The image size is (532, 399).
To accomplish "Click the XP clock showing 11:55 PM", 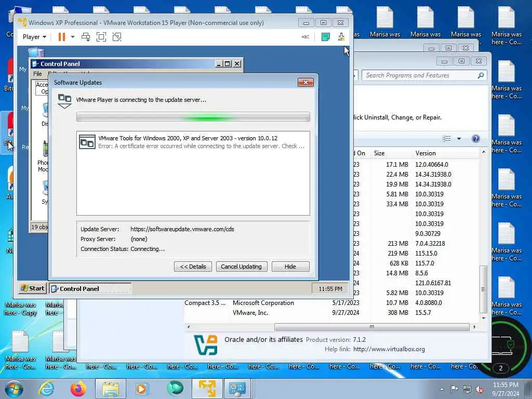I will click(x=330, y=289).
